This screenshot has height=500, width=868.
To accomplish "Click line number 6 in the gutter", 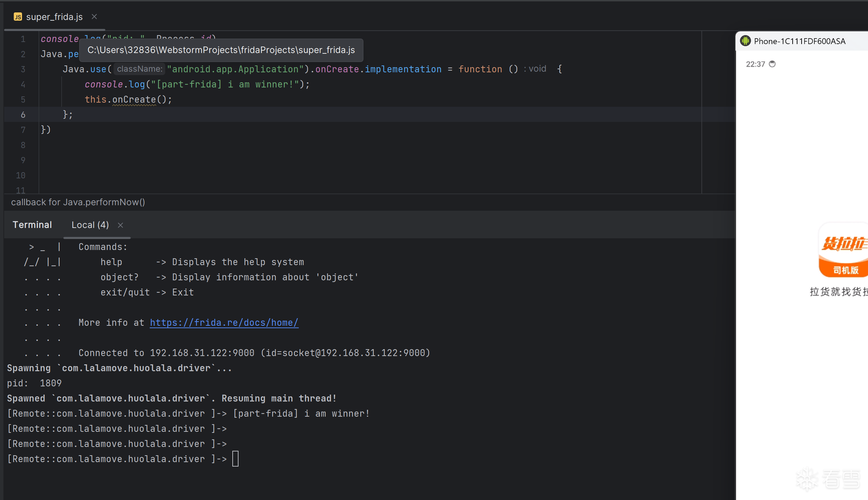I will pos(23,115).
